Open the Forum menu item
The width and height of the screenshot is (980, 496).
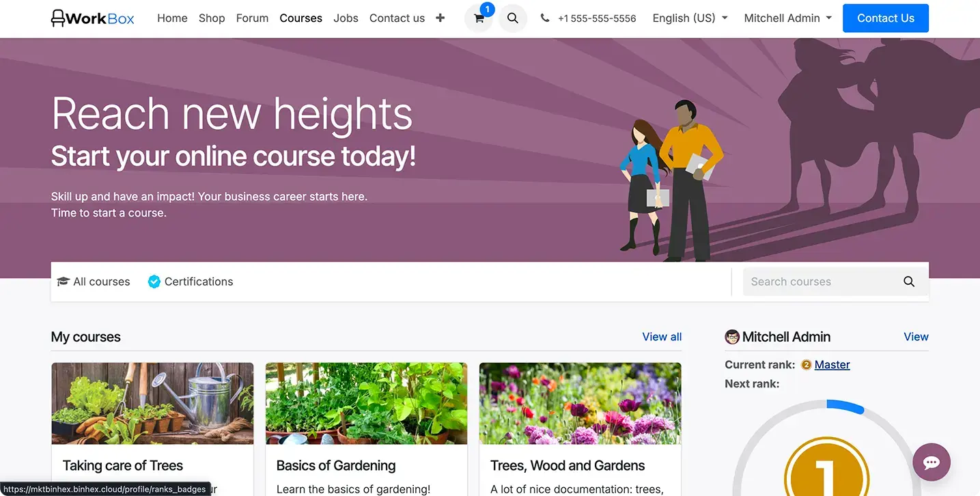tap(252, 18)
